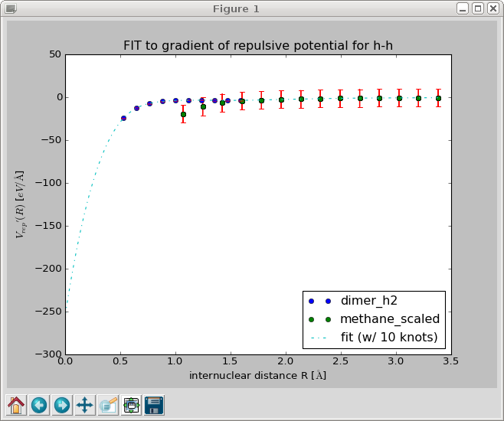This screenshot has height=421, width=504.
Task: Open the Configure subplots tool
Action: pyautogui.click(x=131, y=404)
